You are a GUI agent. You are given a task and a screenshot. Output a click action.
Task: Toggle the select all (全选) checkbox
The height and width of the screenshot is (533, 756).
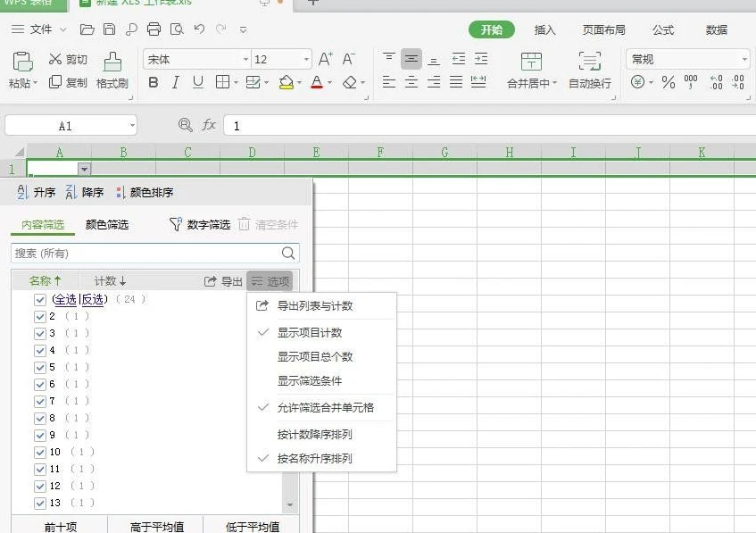click(40, 300)
